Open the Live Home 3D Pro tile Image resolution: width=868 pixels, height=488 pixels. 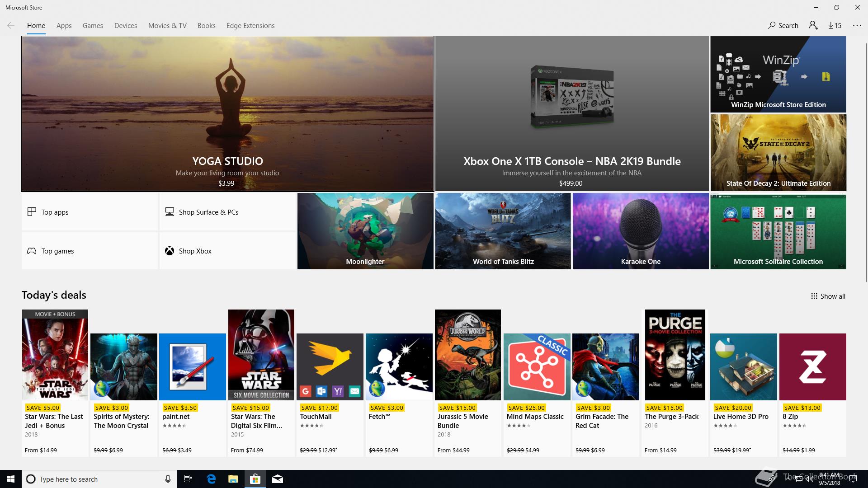744,394
